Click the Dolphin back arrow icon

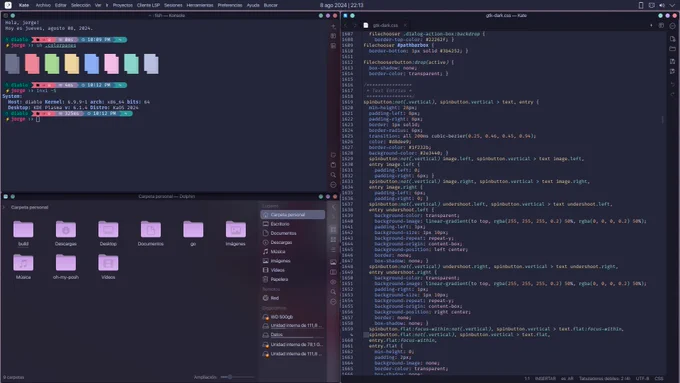tap(333, 207)
